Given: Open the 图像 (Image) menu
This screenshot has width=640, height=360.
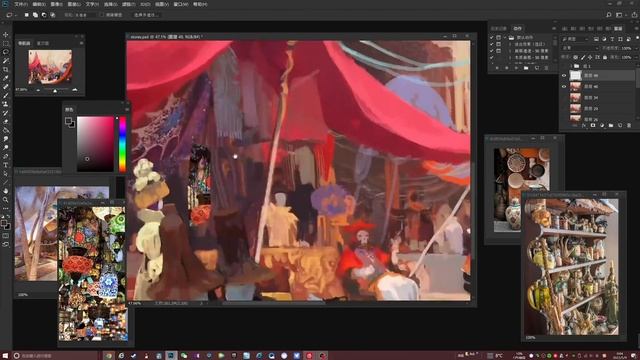Looking at the screenshot, I should pos(57,4).
